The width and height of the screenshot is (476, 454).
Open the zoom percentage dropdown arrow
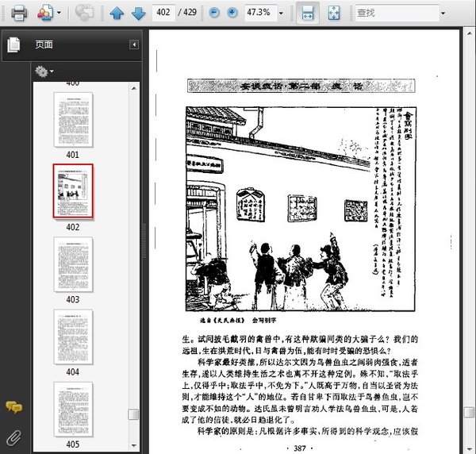[x=281, y=13]
